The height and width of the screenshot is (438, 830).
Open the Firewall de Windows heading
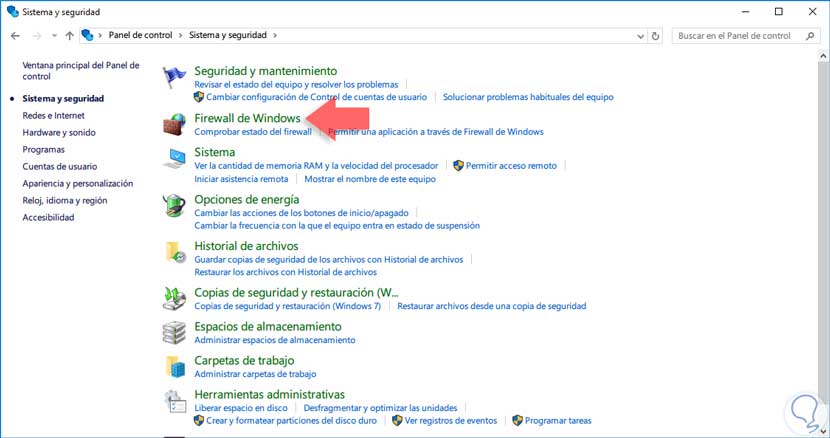click(x=247, y=118)
